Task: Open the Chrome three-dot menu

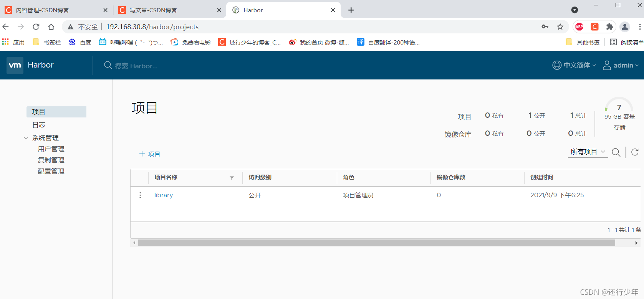Action: pos(639,26)
